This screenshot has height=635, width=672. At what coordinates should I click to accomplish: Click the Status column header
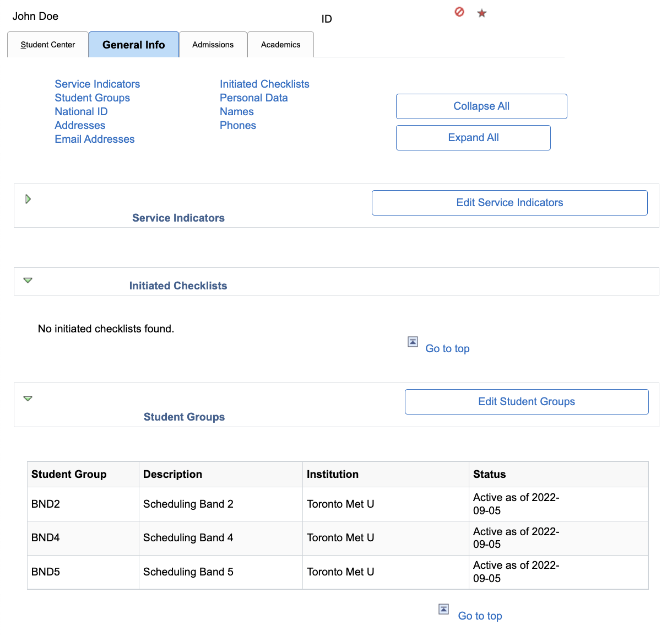(489, 475)
